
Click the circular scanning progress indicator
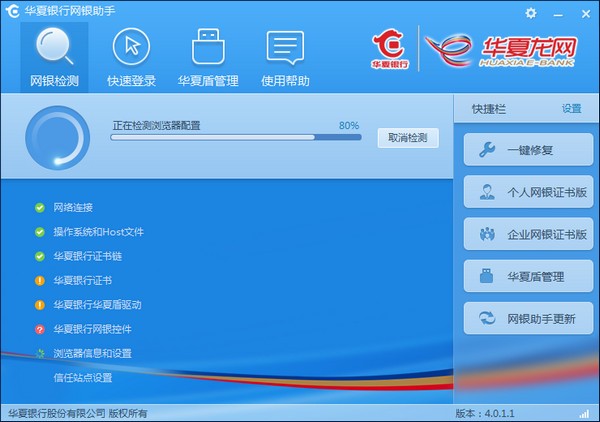58,138
